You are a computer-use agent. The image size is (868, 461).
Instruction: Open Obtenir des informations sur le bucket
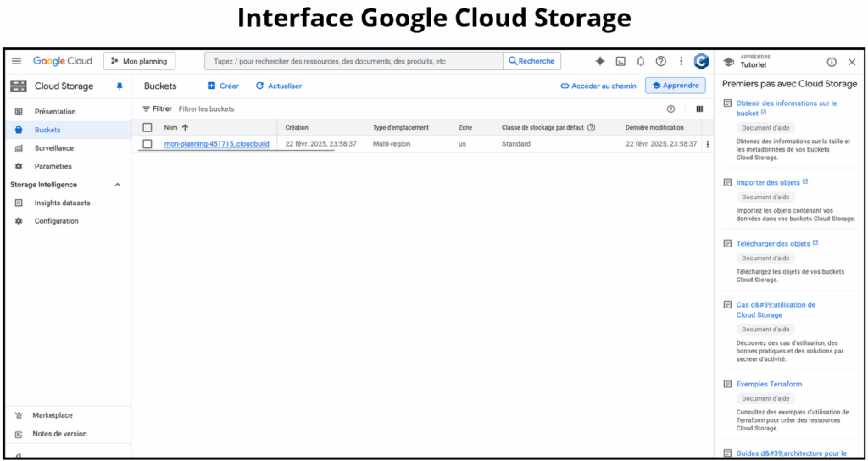[x=787, y=108]
